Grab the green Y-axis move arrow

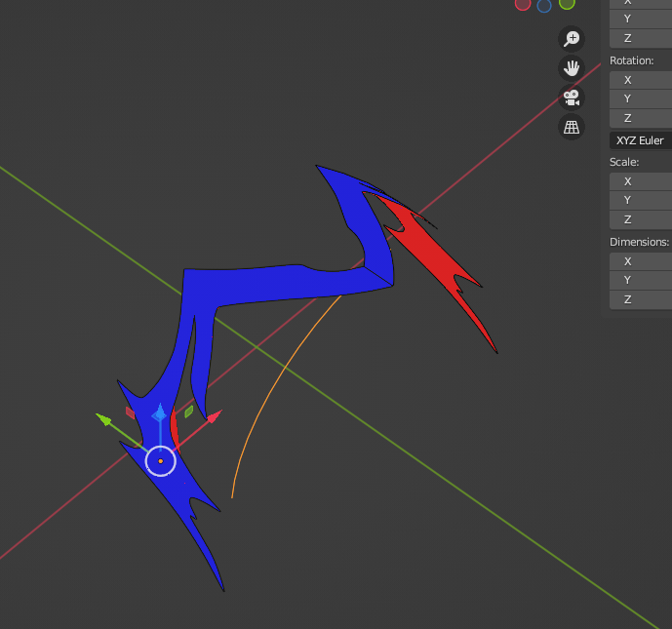[x=103, y=419]
